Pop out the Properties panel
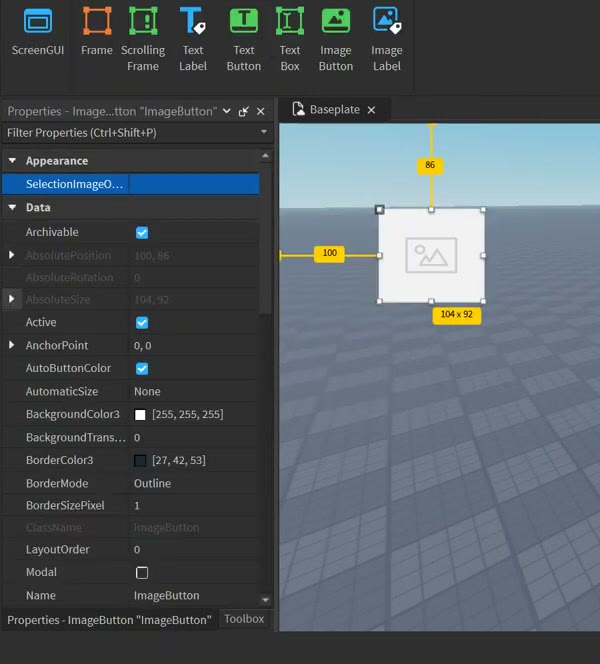600x664 pixels. tap(243, 111)
